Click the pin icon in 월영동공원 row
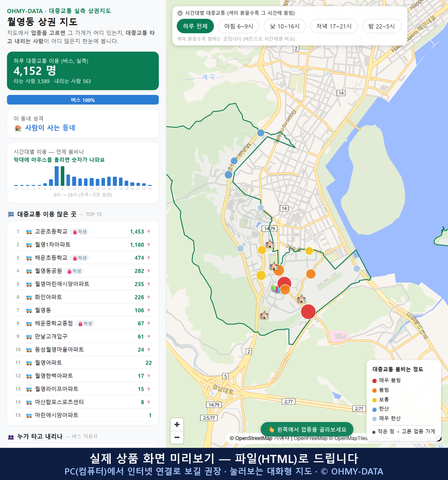Viewport: 448px width, 480px height. pyautogui.click(x=149, y=271)
